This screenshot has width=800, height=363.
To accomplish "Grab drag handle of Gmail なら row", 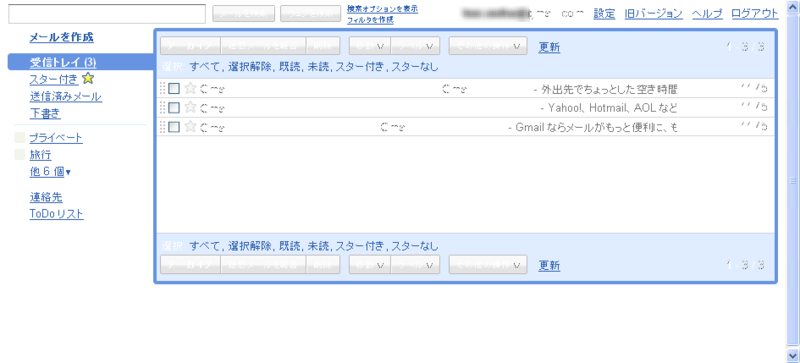I will pyautogui.click(x=163, y=126).
